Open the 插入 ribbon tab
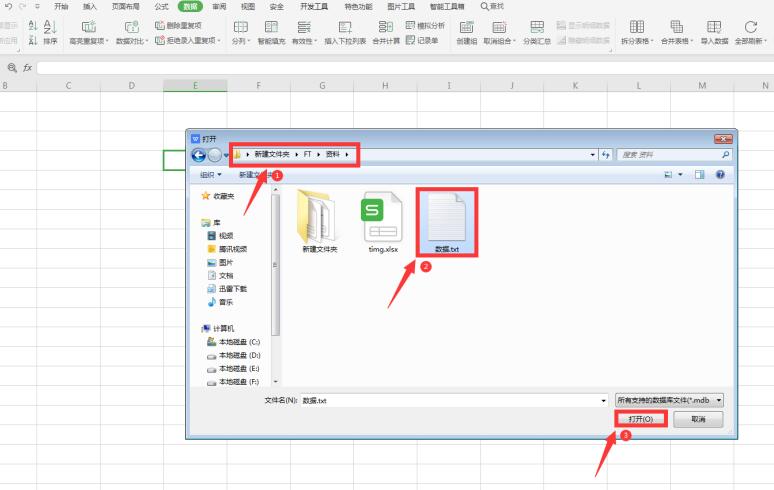Viewport: 774px width, 490px height. (90, 6)
